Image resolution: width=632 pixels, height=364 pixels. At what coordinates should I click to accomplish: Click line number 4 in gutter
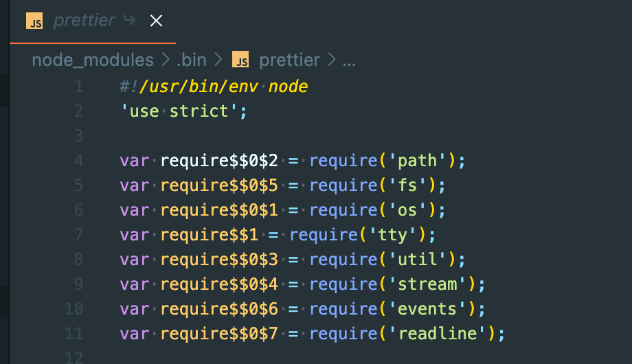pos(79,161)
